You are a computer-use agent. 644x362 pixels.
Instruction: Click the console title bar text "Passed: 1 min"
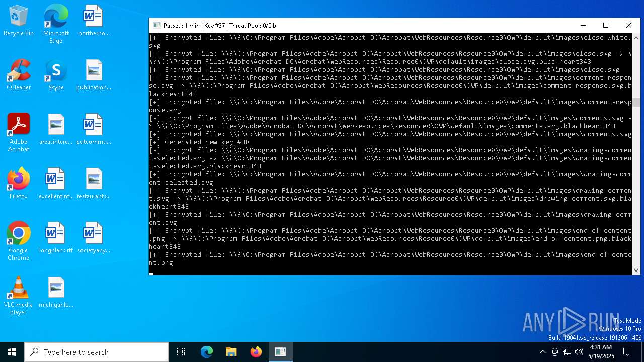click(182, 26)
